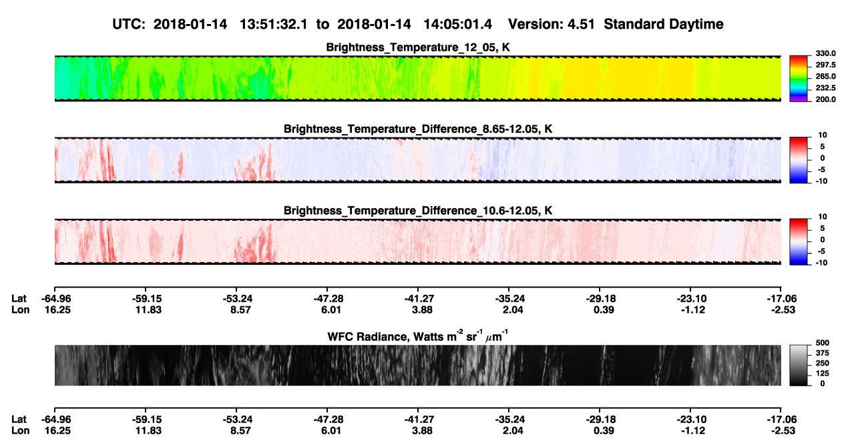Viewport: 868px width, 445px height.
Task: Click the red-blue color bar beside the 8.65-12.05 panel
Action: click(x=799, y=159)
